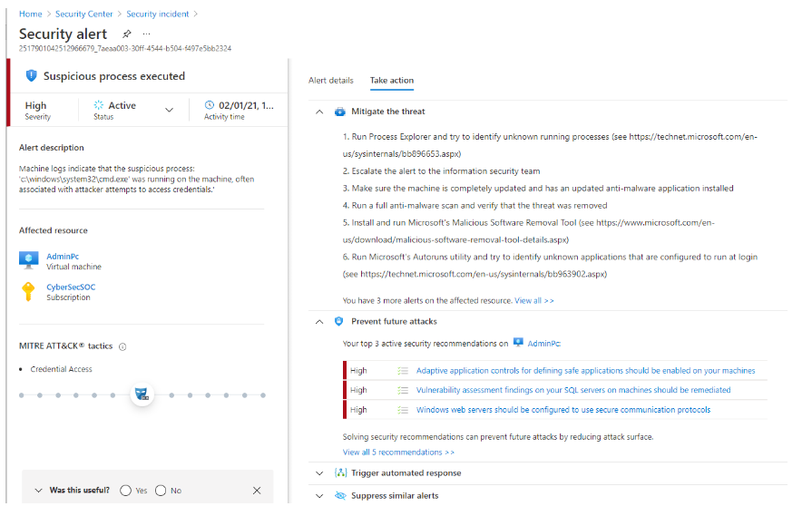Viewport: 812px width, 516px height.
Task: Dismiss the Was this useful feedback bar
Action: coord(257,491)
